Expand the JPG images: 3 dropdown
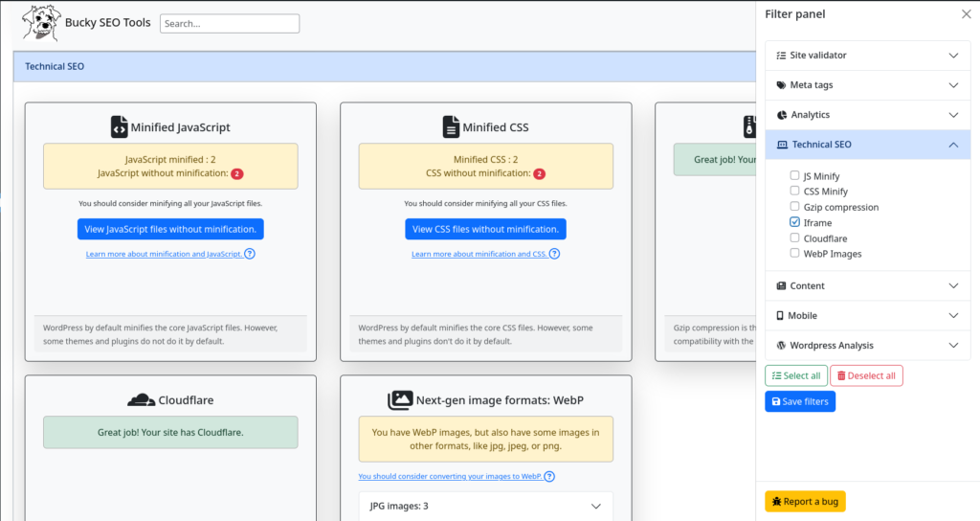This screenshot has width=980, height=521. (x=485, y=506)
